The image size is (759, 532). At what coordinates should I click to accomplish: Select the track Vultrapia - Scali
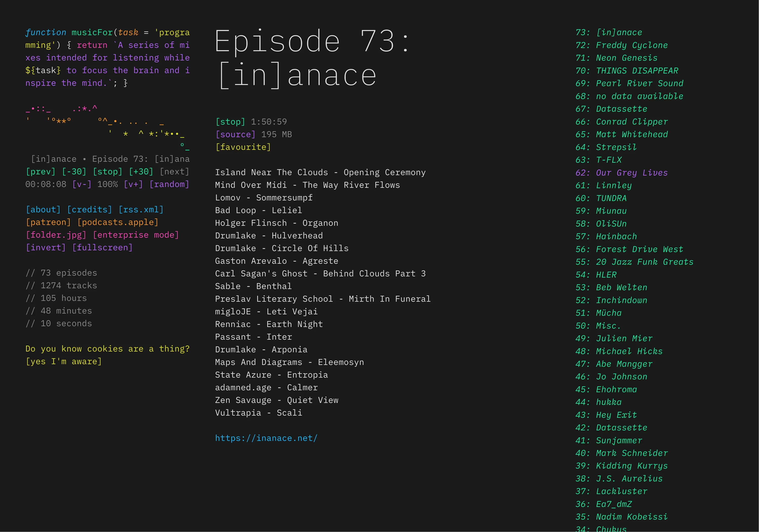coord(259,413)
